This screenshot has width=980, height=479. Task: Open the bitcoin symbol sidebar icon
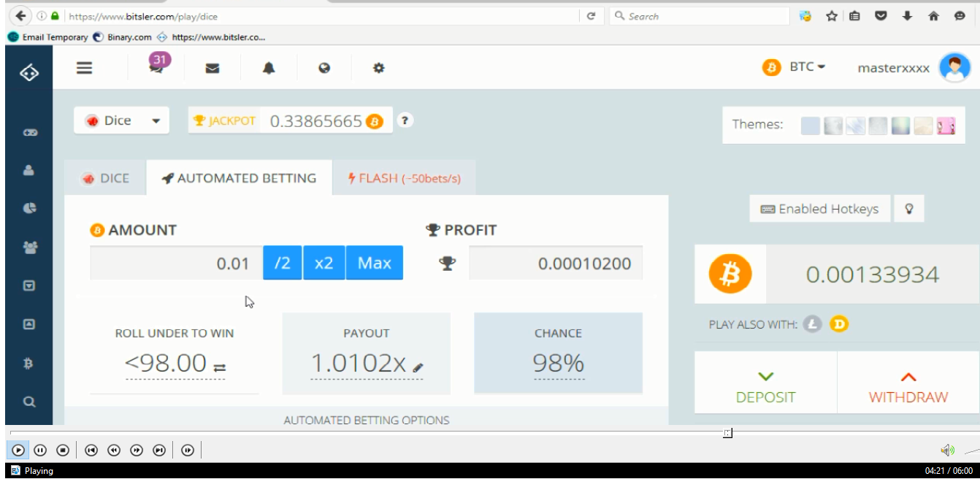[28, 363]
